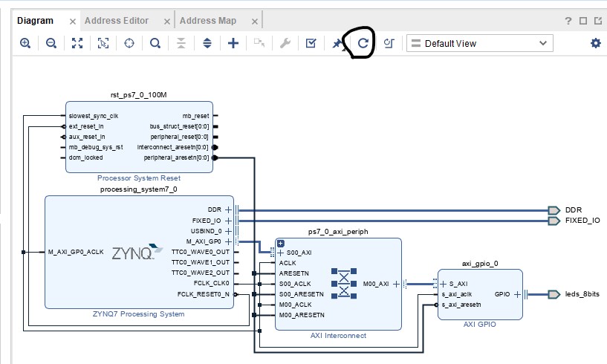Select the Processor System Reset block
Viewport: 607px width, 364px height.
(x=139, y=149)
